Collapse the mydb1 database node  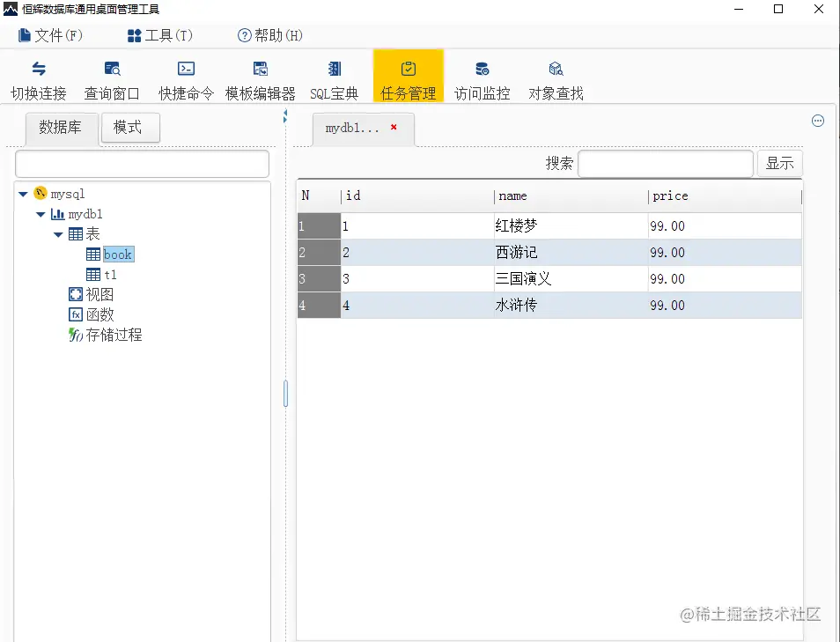(x=41, y=214)
